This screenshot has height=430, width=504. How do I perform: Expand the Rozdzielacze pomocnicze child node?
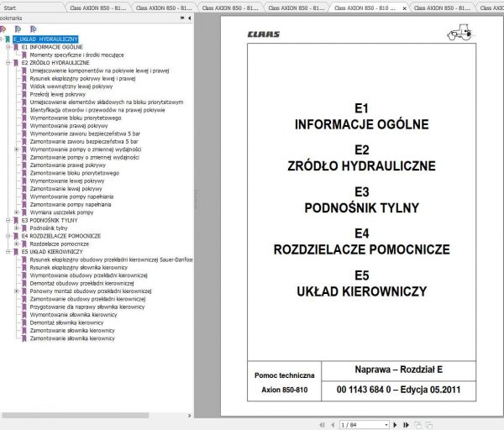[x=17, y=244]
